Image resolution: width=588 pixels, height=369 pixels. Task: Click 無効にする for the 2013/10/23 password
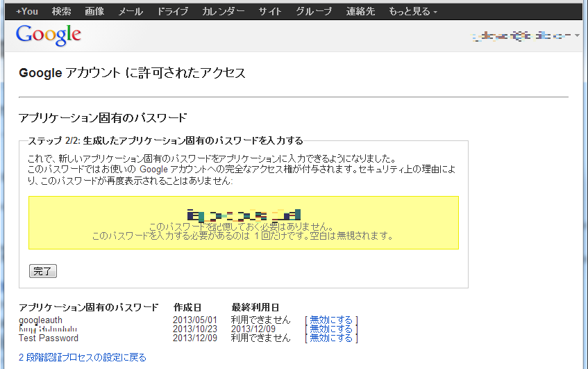pyautogui.click(x=331, y=329)
